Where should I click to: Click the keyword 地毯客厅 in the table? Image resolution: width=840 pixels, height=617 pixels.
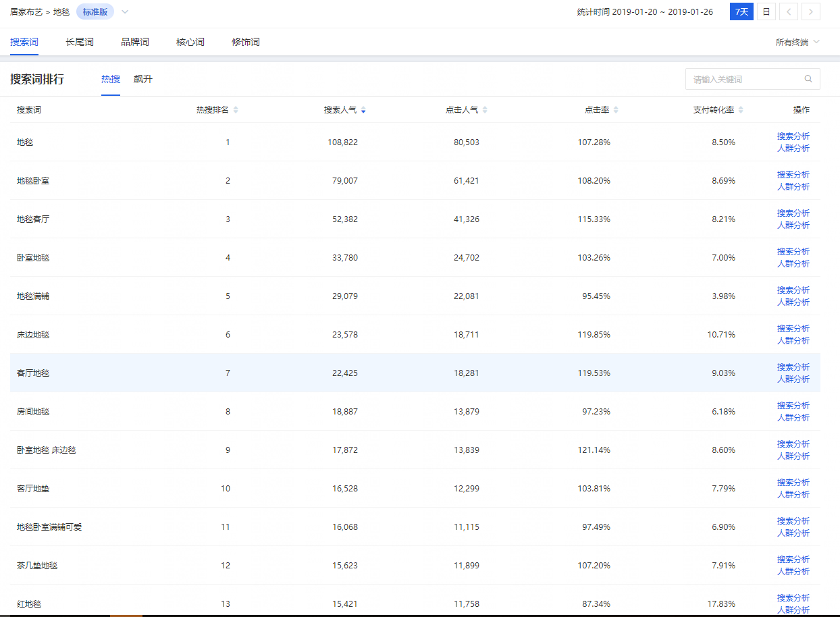coord(33,219)
